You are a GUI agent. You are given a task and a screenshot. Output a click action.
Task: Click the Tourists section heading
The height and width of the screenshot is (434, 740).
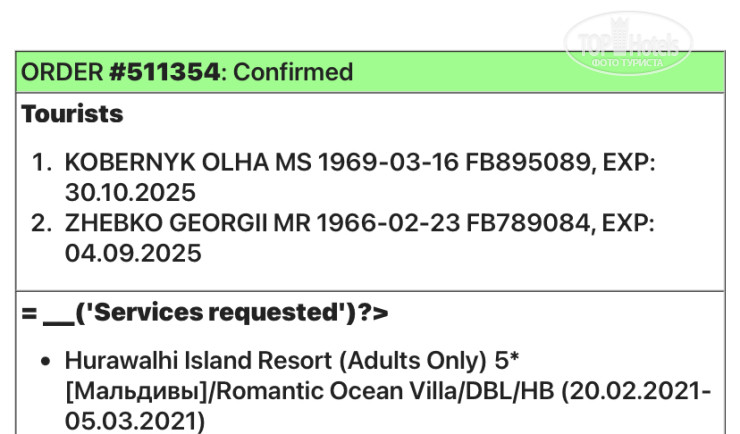(72, 114)
